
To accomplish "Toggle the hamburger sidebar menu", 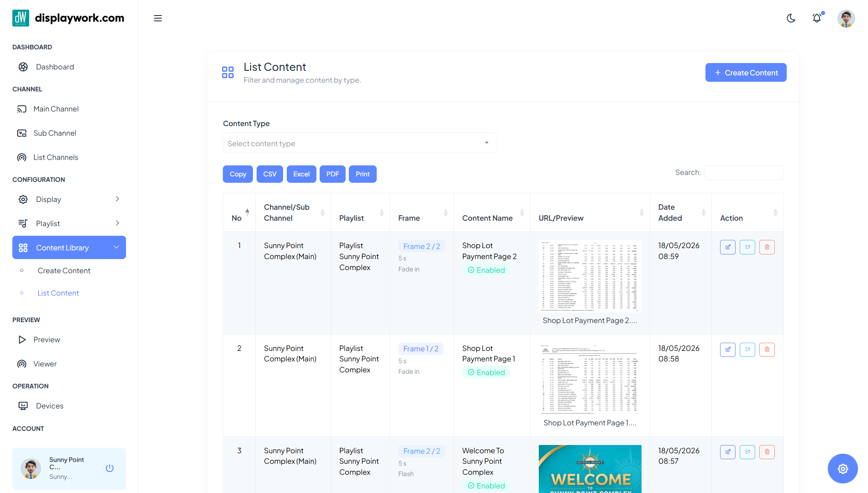I will coord(158,18).
